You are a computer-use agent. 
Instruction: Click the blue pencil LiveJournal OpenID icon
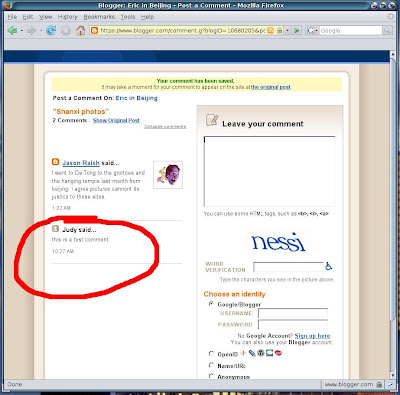click(252, 353)
